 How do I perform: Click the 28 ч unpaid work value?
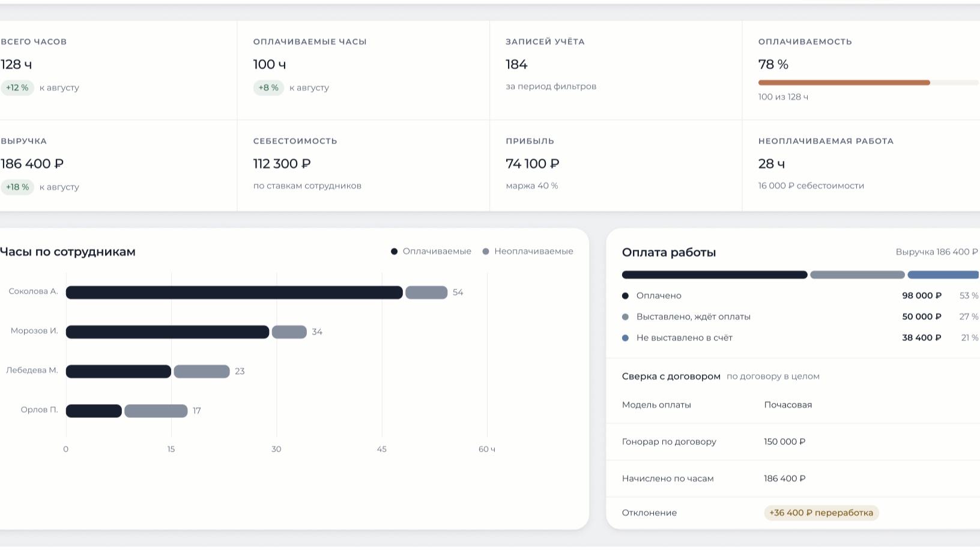tap(772, 164)
